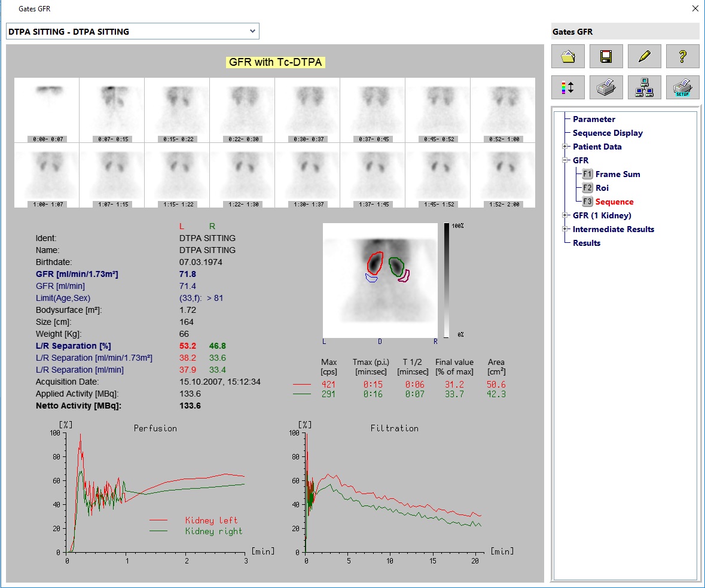This screenshot has height=588, width=705.
Task: Expand the Patient Data tree node
Action: (x=565, y=147)
